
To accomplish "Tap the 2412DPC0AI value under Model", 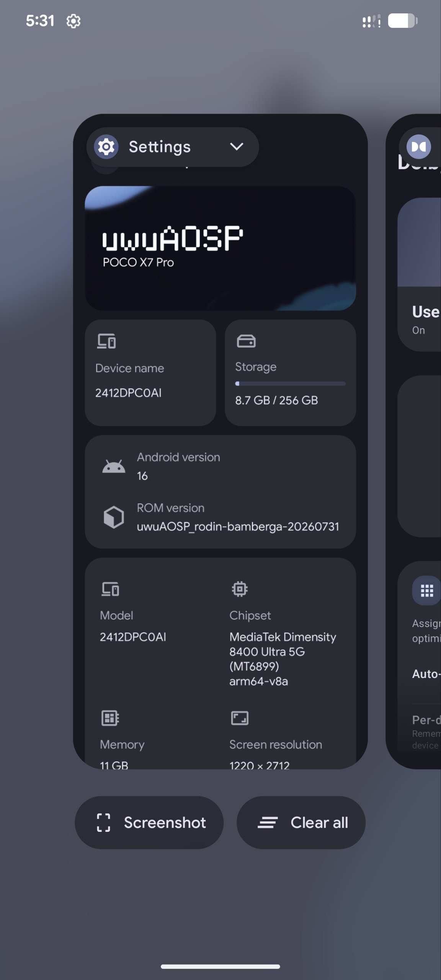I will pyautogui.click(x=133, y=637).
